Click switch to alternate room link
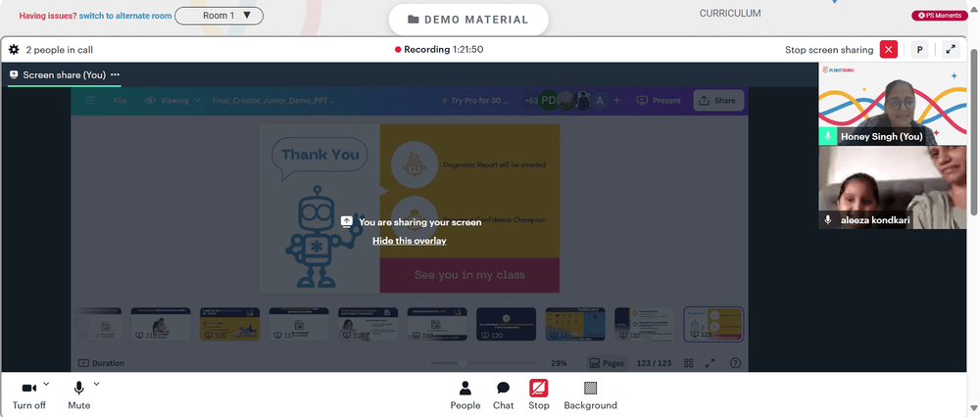Image resolution: width=980 pixels, height=417 pixels. (x=125, y=16)
